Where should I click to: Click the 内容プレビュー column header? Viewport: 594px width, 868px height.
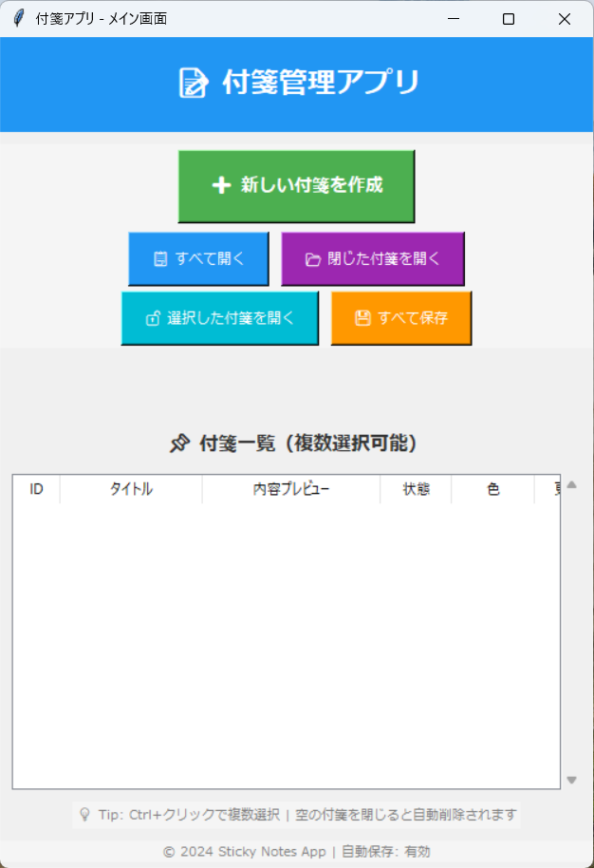click(290, 489)
